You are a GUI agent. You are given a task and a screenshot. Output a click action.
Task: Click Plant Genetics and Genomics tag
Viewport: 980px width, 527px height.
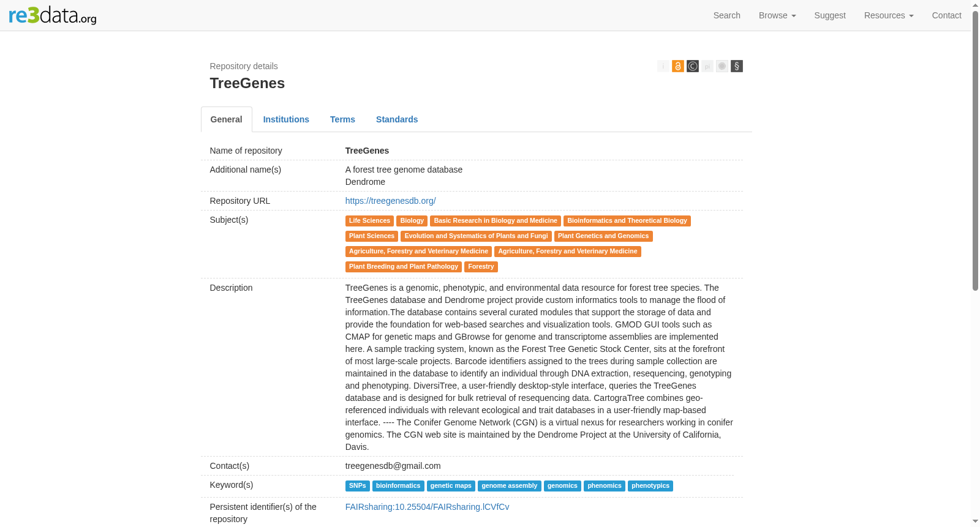(603, 236)
